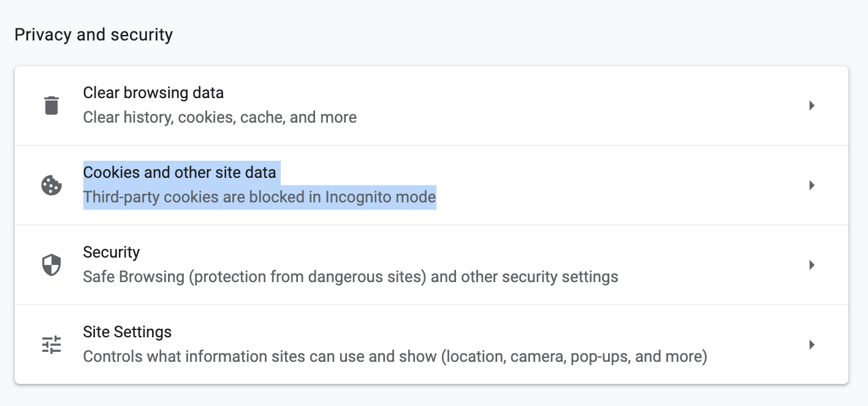
Task: Expand the Security row with its arrow
Action: 812,265
